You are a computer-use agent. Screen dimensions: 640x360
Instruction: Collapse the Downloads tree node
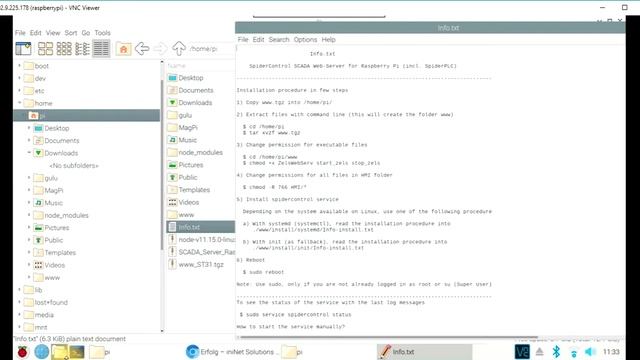click(x=29, y=153)
